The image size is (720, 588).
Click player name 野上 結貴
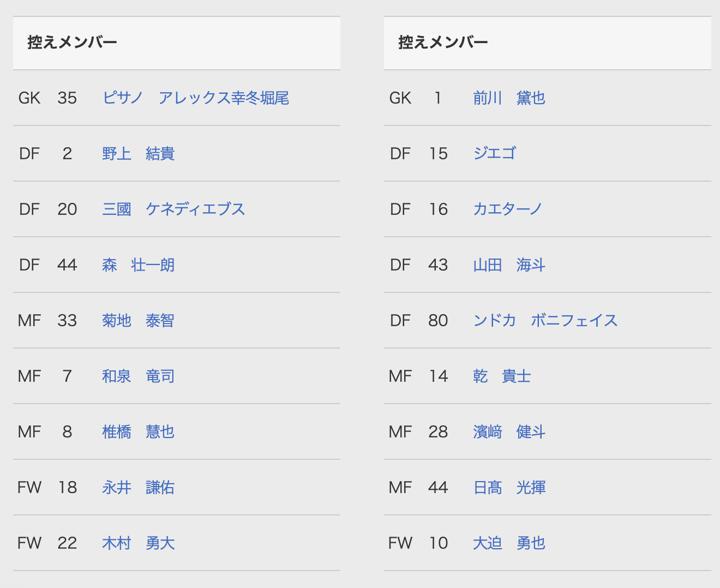(x=138, y=154)
